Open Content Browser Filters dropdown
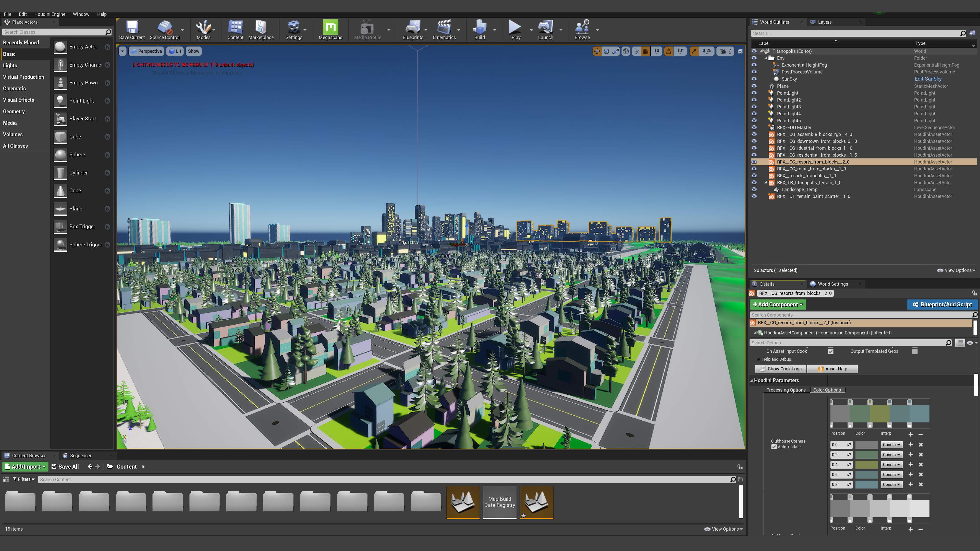The image size is (980, 551). click(x=23, y=479)
